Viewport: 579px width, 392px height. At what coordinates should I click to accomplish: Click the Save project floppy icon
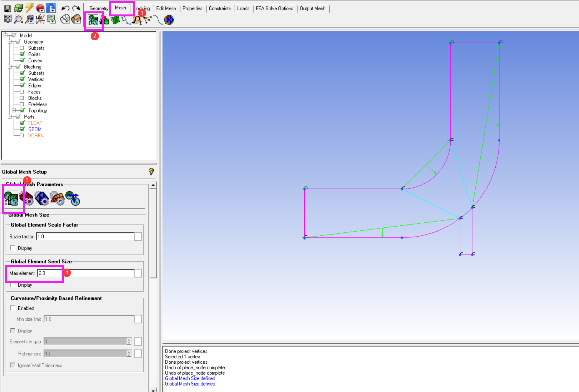click(8, 8)
